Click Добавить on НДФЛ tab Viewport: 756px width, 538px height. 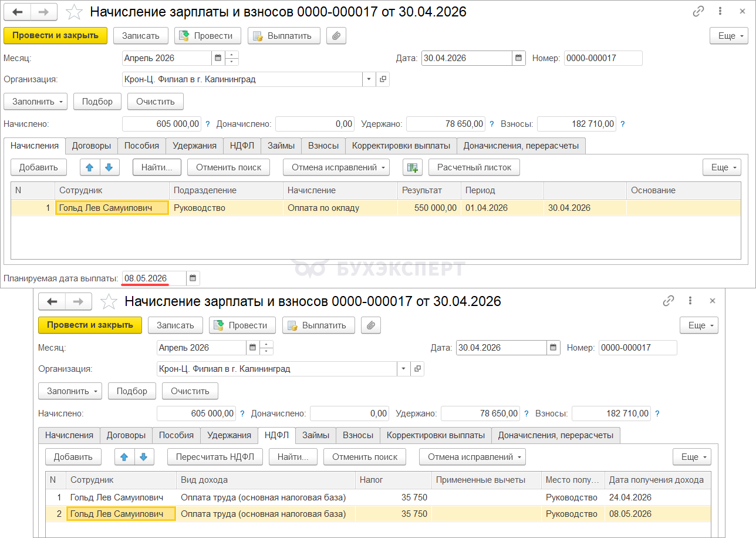[73, 457]
